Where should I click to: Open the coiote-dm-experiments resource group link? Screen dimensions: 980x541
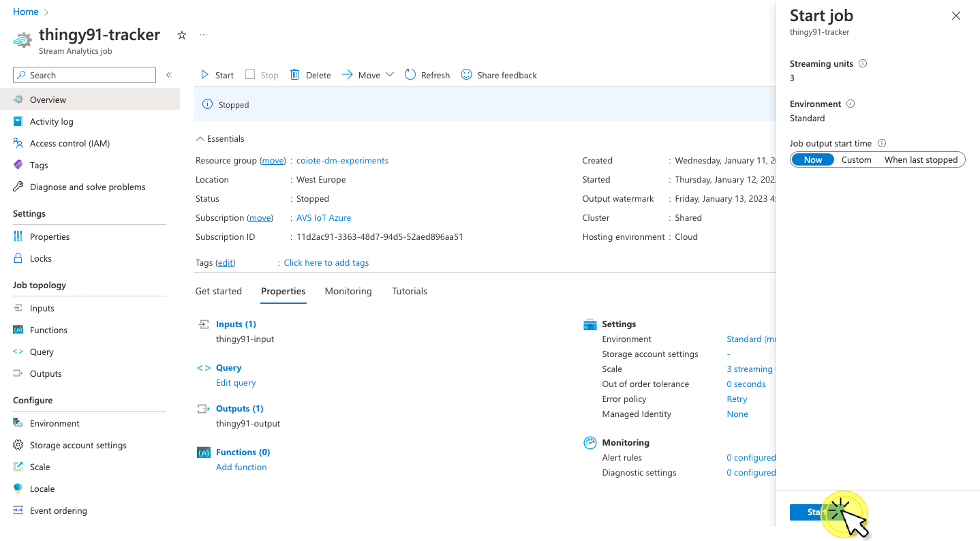click(x=342, y=161)
